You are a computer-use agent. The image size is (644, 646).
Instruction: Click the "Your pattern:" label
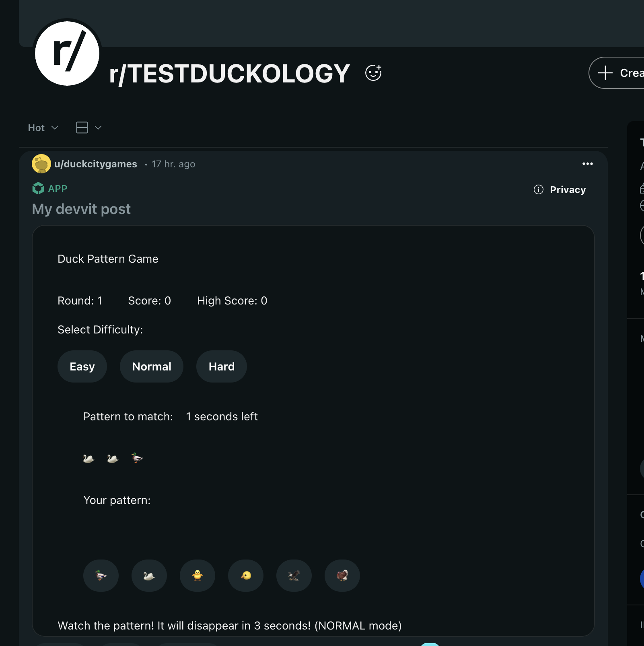[117, 500]
